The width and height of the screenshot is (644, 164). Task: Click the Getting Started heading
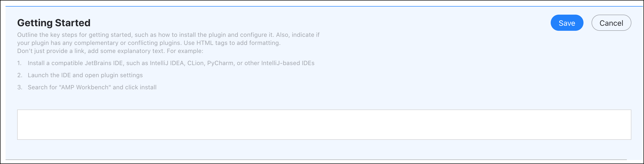(54, 23)
